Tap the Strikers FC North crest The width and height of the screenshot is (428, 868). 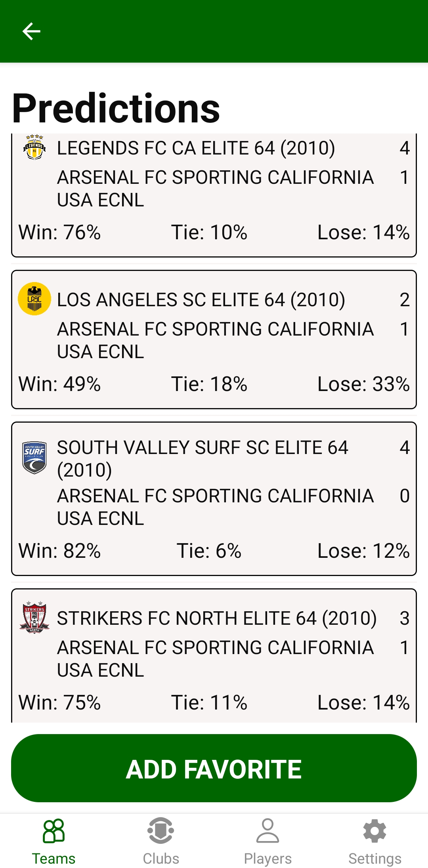[x=34, y=618]
